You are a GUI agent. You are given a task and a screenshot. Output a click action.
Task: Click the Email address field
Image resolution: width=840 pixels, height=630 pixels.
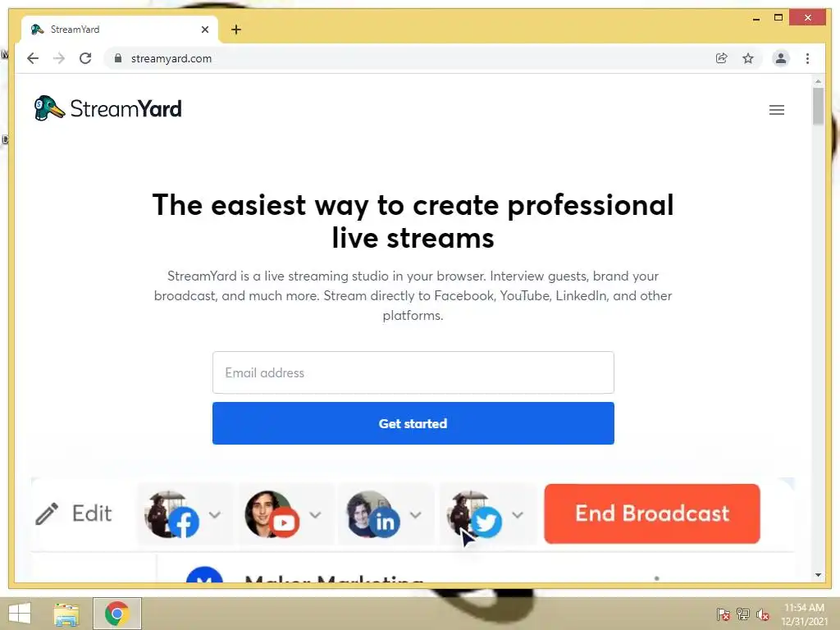point(413,372)
